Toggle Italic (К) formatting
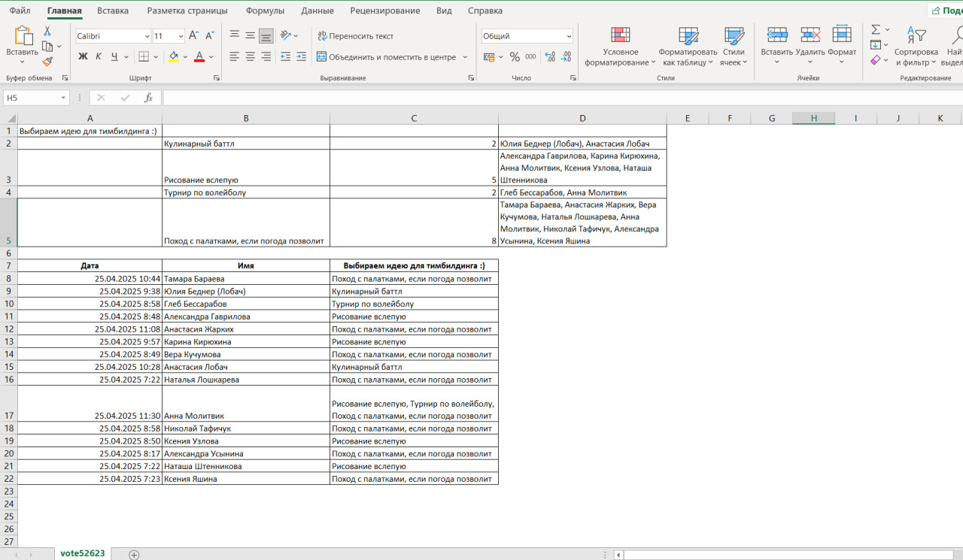Viewport: 963px width, 560px height. 99,56
